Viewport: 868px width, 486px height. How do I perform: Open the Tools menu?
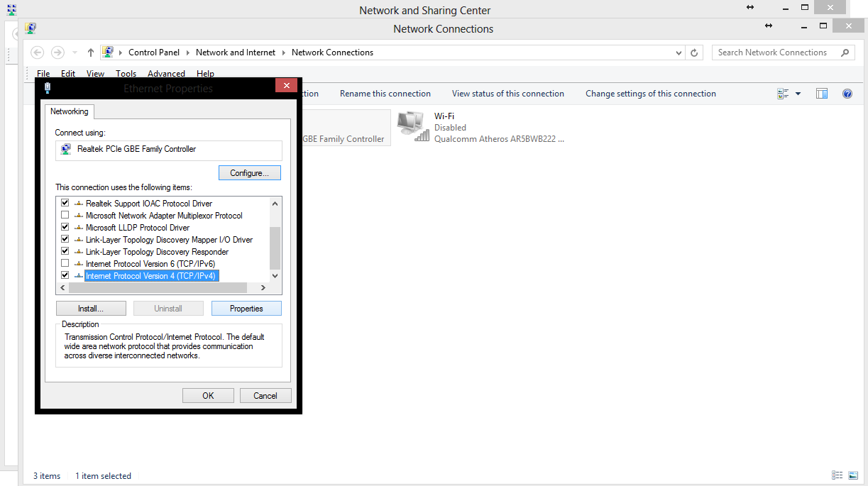(x=126, y=74)
